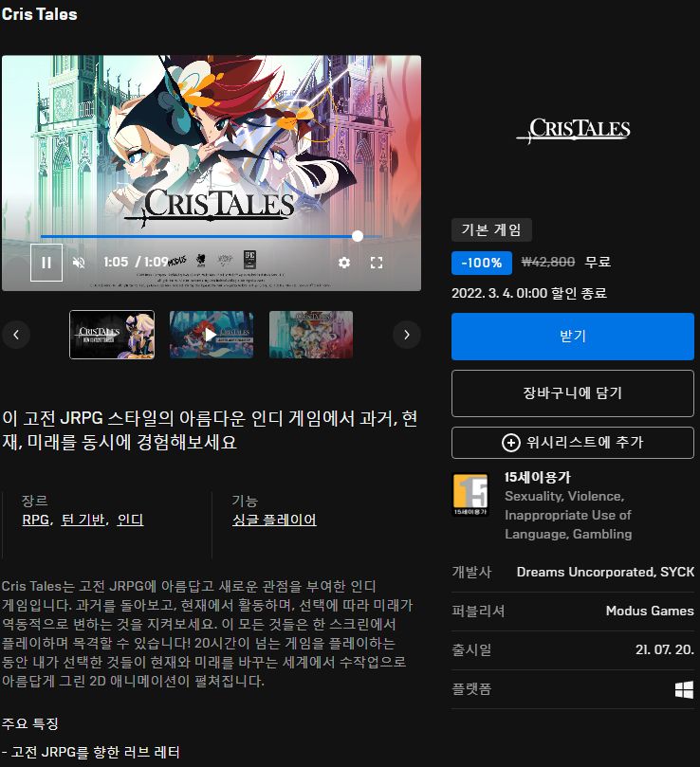Click the developer name Dreams Uncorporated, SYCK

605,572
